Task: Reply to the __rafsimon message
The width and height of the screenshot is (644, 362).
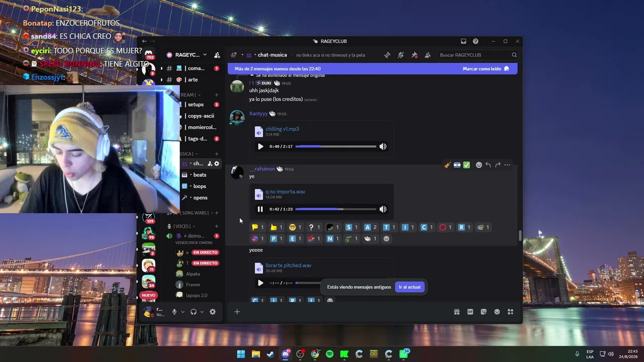Action: 488,165
